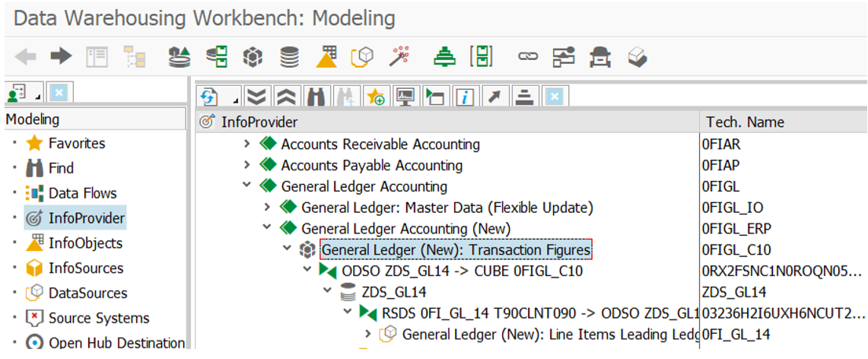Expand General Ledger (New): Line Items node

(x=368, y=333)
